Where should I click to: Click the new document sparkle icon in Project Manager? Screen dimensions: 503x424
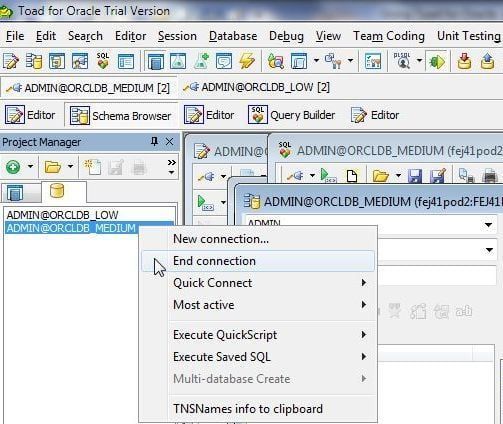pyautogui.click(x=93, y=167)
